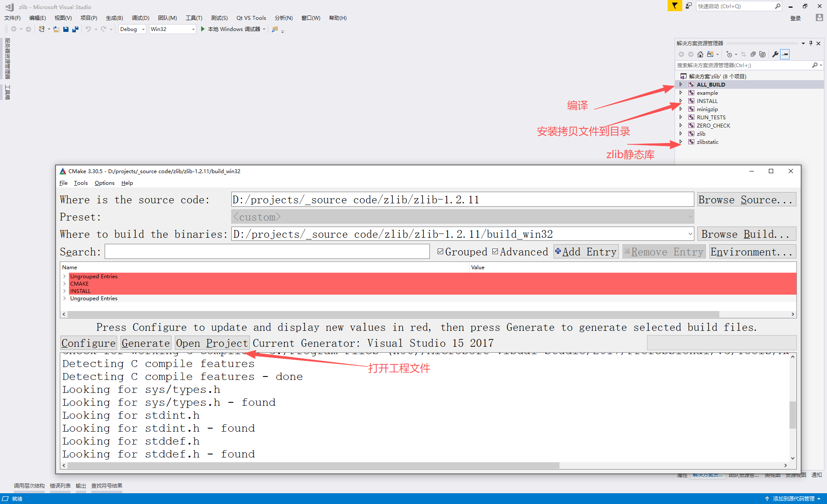
Task: Click the yellow filter icon near Quick Launch
Action: 675,6
